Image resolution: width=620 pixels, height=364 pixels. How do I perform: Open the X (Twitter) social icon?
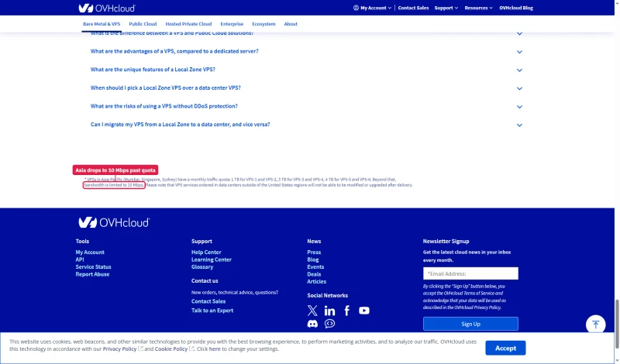click(312, 311)
